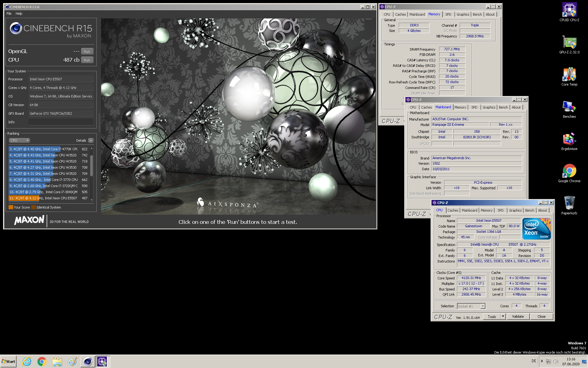Click brown Identical System legend swatch
The height and width of the screenshot is (368, 588).
pos(33,207)
